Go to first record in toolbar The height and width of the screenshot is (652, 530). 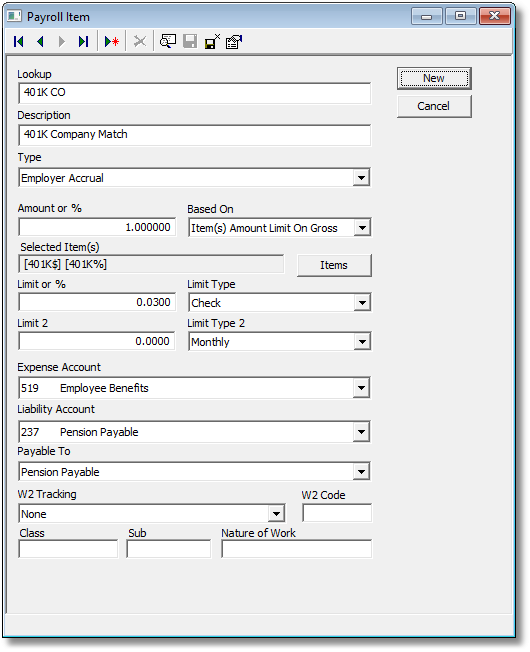(19, 42)
